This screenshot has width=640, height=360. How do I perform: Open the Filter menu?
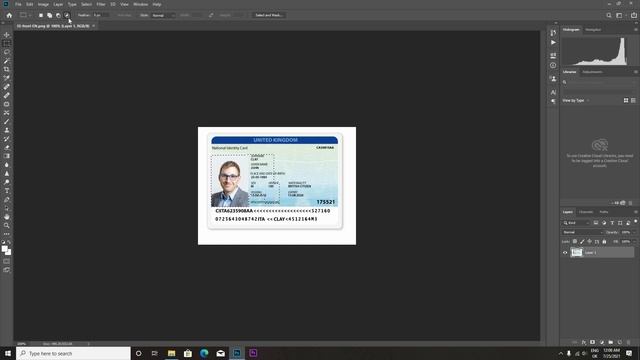[x=101, y=4]
